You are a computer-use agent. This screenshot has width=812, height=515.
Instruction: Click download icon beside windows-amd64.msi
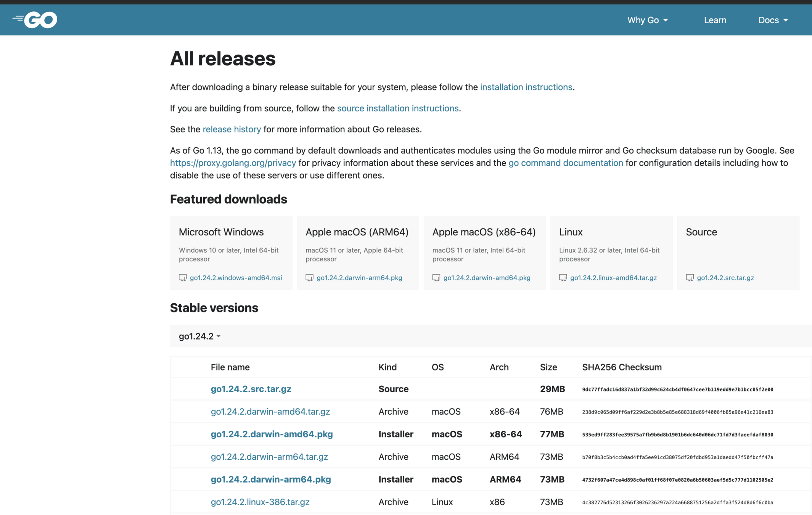point(183,278)
